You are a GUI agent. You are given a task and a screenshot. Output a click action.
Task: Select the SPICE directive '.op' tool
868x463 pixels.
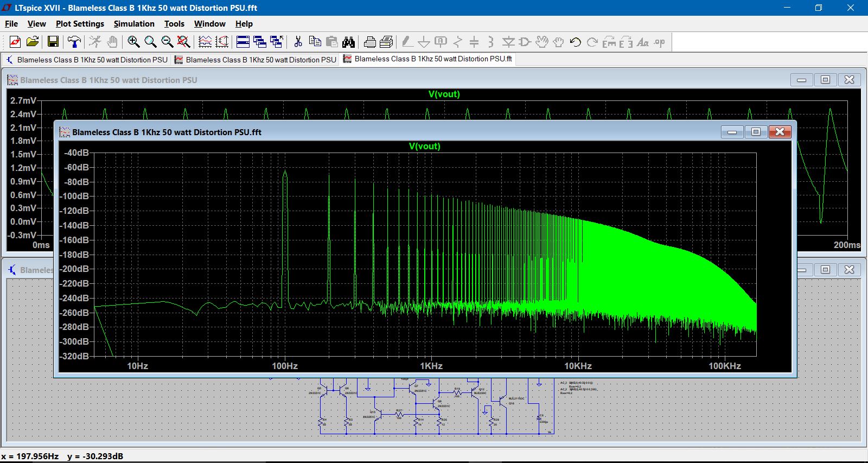click(659, 42)
